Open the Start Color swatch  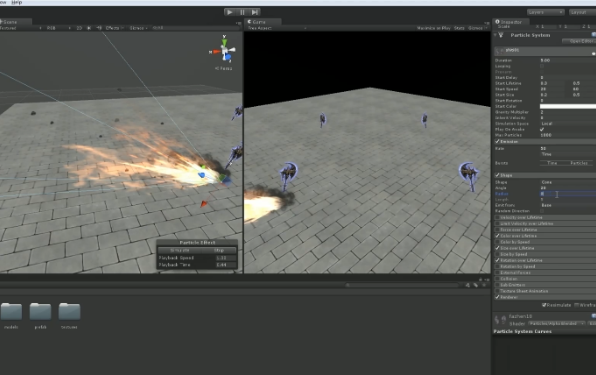coord(568,106)
